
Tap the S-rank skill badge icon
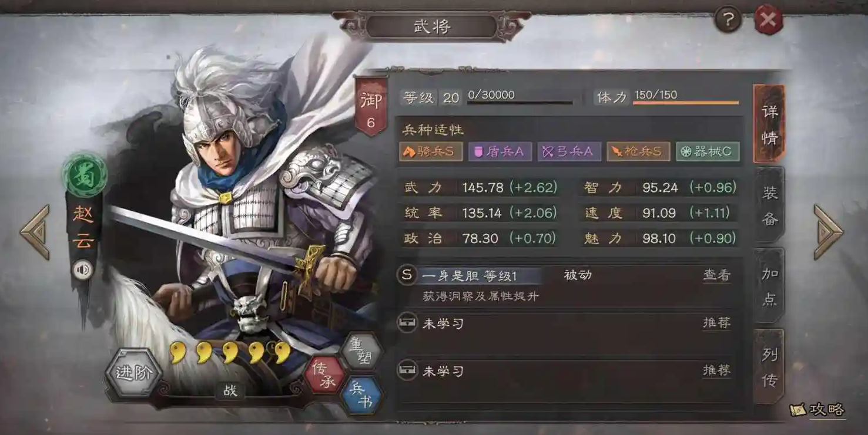(x=407, y=275)
